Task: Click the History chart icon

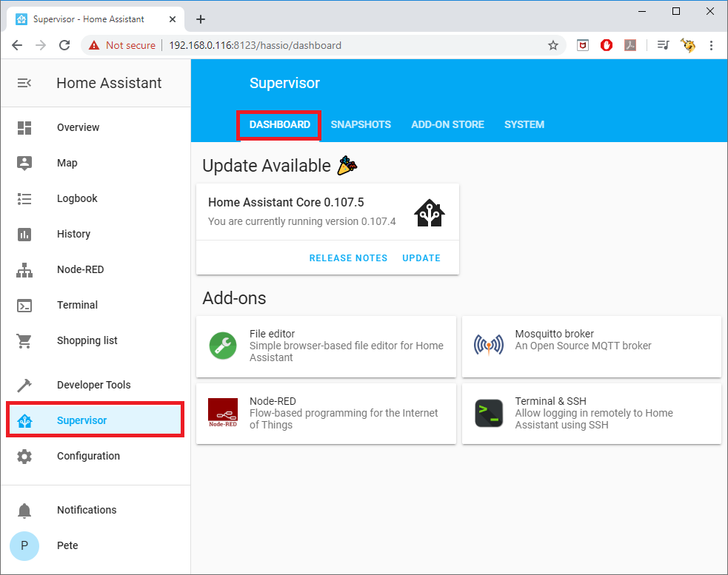Action: tap(24, 235)
